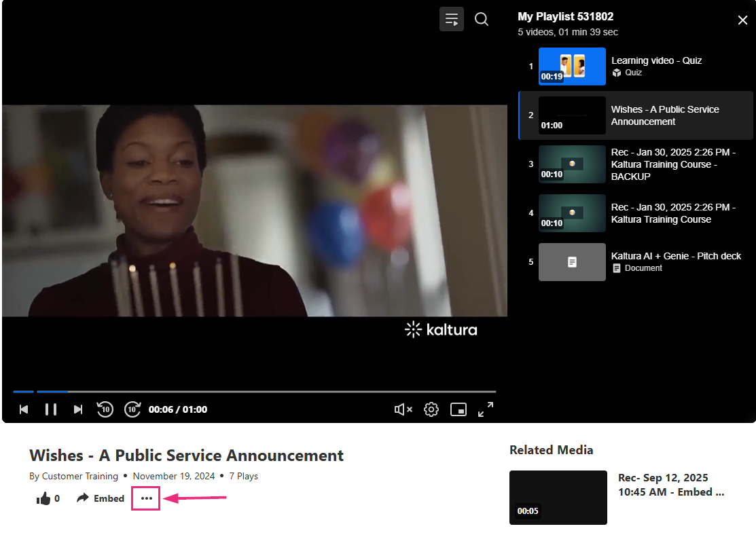
Task: Open the player search icon
Action: [481, 19]
